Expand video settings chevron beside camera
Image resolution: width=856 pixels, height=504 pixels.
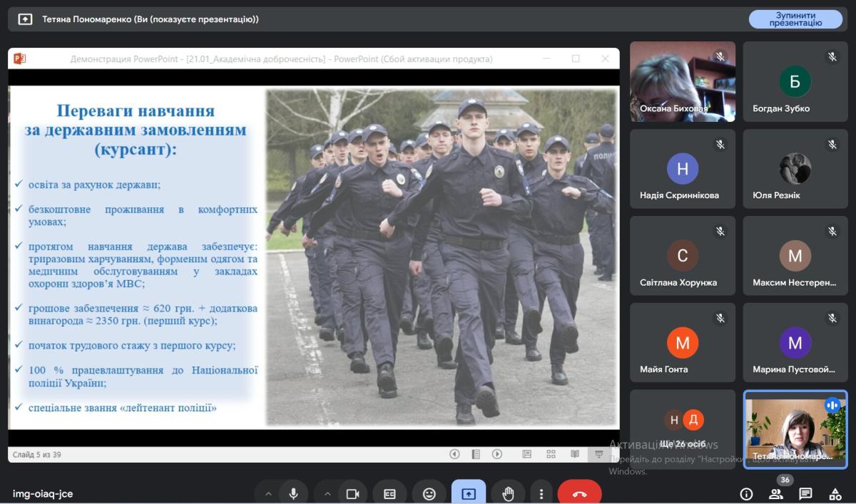coord(327,493)
